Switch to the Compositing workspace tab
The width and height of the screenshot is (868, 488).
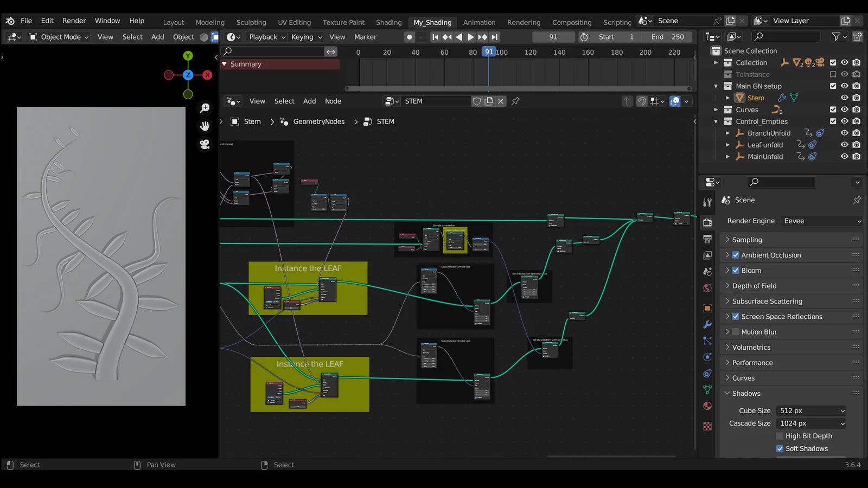tap(572, 22)
